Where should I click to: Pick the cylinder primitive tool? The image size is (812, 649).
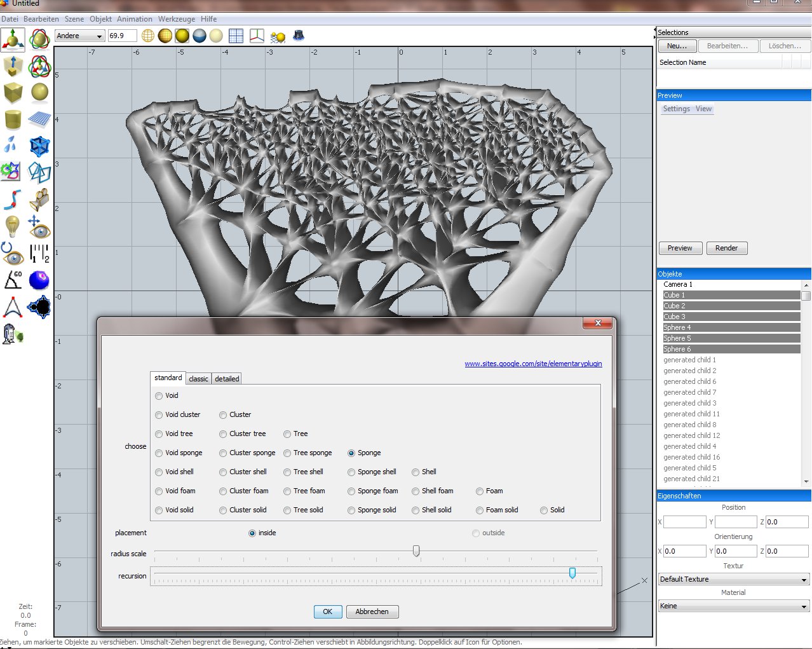click(13, 119)
